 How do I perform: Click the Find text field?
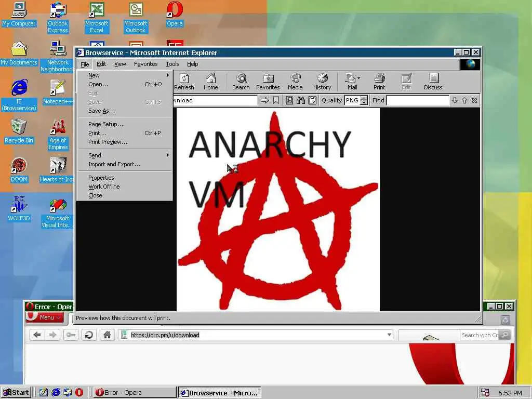pyautogui.click(x=418, y=100)
